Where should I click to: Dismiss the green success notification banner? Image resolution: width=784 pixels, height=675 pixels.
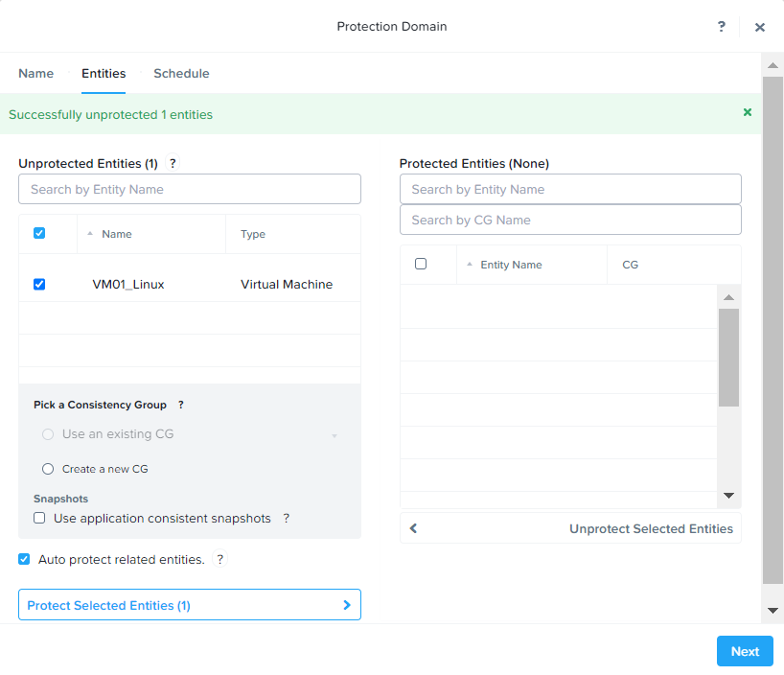[748, 112]
